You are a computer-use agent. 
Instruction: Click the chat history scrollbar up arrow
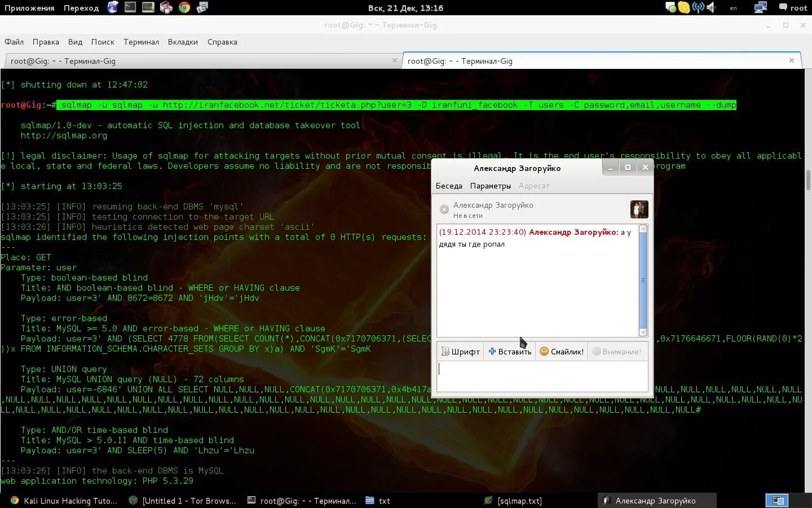tap(643, 229)
